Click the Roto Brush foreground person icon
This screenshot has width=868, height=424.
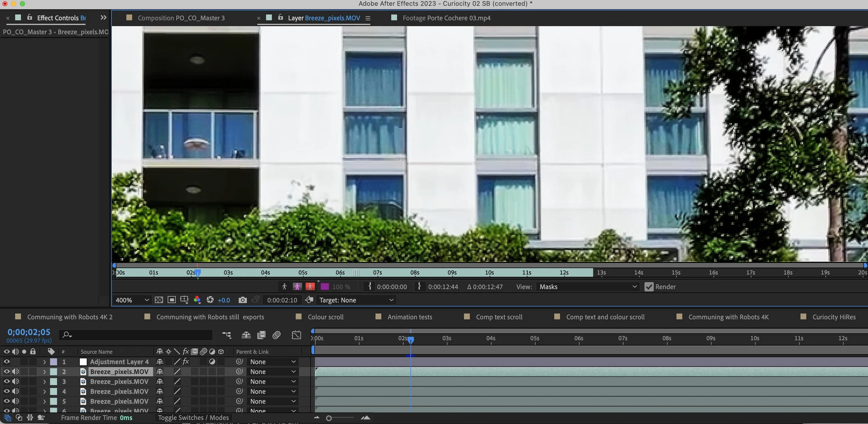pos(284,287)
